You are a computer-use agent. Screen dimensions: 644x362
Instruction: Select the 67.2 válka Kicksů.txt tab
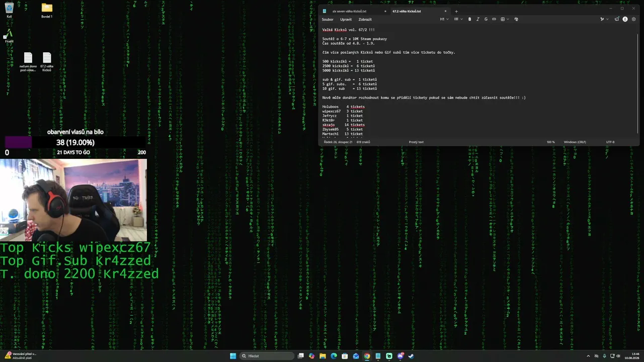pyautogui.click(x=407, y=11)
